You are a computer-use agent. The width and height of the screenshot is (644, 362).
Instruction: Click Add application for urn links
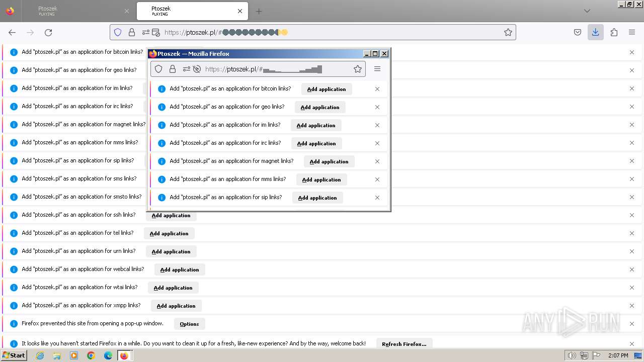pos(171,251)
